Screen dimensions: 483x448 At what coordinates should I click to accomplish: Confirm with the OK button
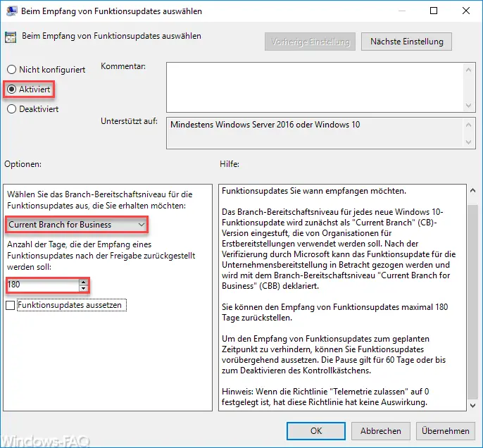coord(316,431)
